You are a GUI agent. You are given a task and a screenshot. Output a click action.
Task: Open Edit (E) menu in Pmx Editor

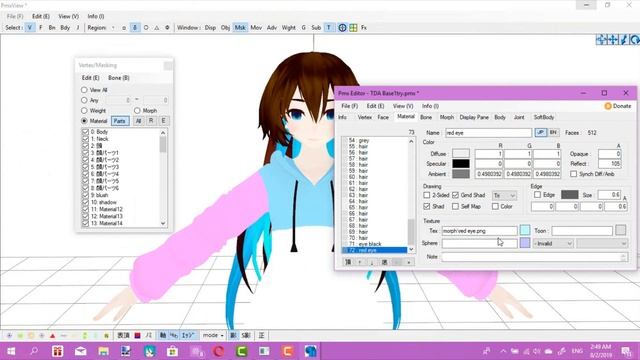coord(375,106)
